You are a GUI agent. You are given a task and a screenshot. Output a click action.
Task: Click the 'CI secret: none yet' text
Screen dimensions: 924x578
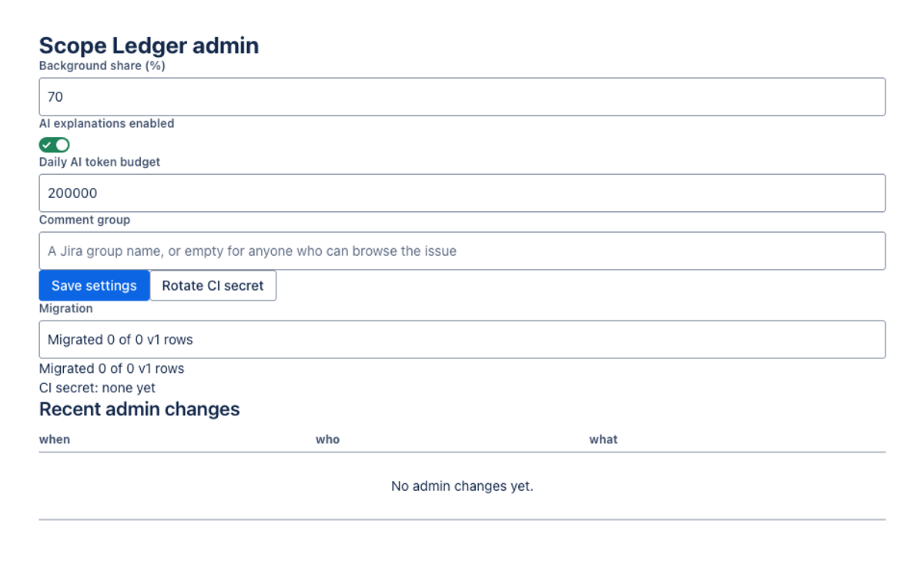[97, 388]
